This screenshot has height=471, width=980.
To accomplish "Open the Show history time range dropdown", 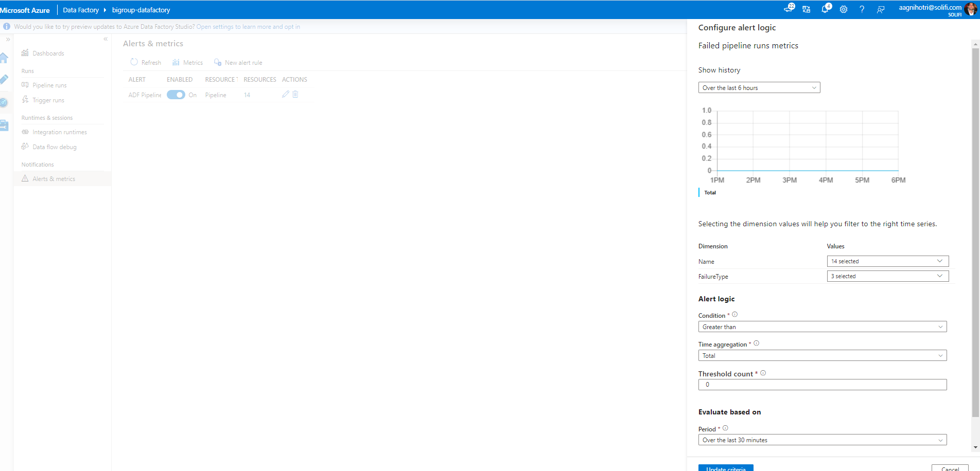I will 759,87.
